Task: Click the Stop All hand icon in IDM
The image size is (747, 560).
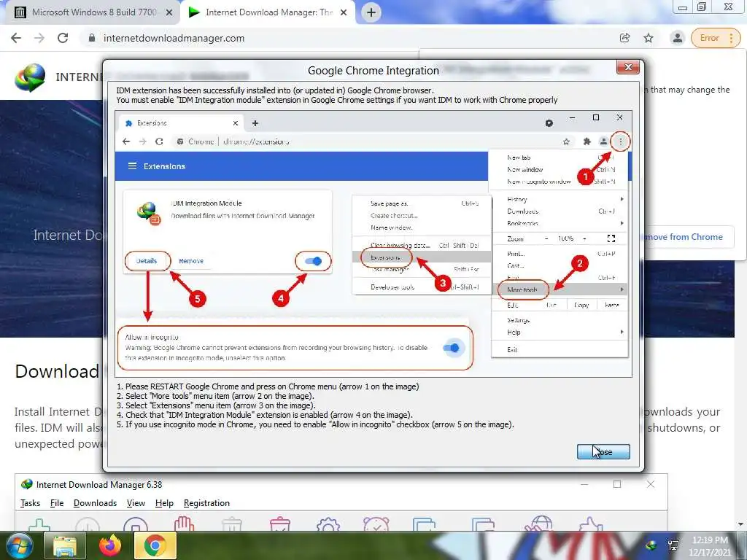Action: coord(184,524)
